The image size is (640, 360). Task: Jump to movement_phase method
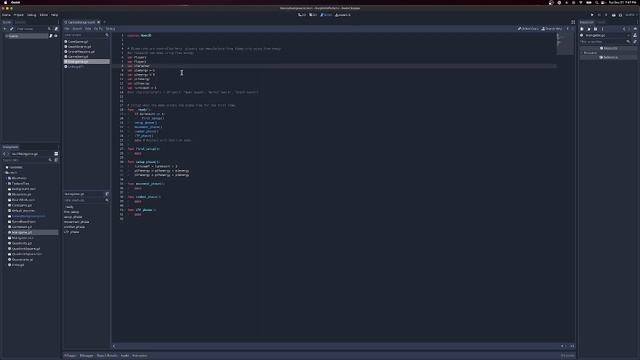(x=76, y=222)
